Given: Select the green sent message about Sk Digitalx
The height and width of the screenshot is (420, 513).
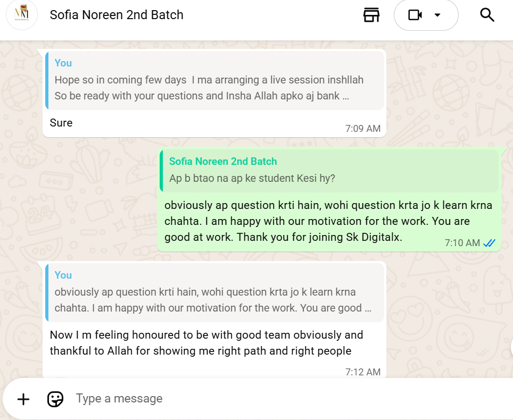Looking at the screenshot, I should click(x=328, y=221).
